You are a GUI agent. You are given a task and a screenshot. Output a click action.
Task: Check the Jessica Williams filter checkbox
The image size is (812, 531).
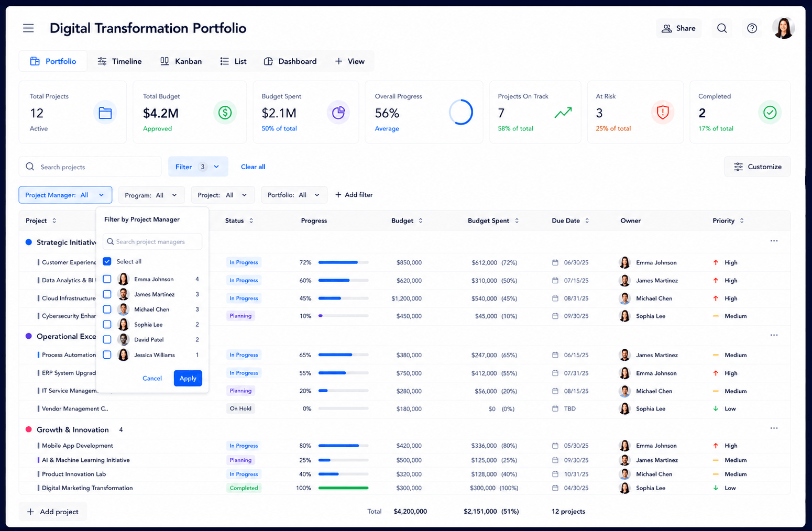(107, 355)
